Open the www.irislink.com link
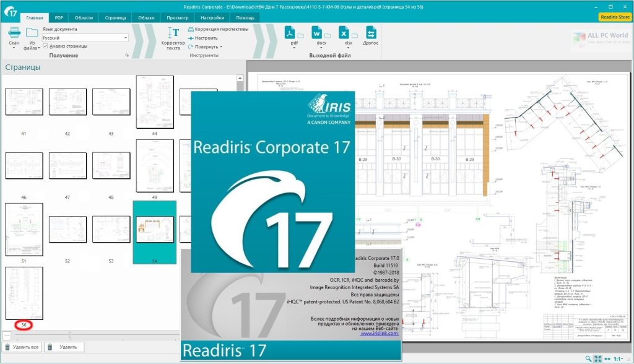Screen dimensions: 634x364 [379, 334]
